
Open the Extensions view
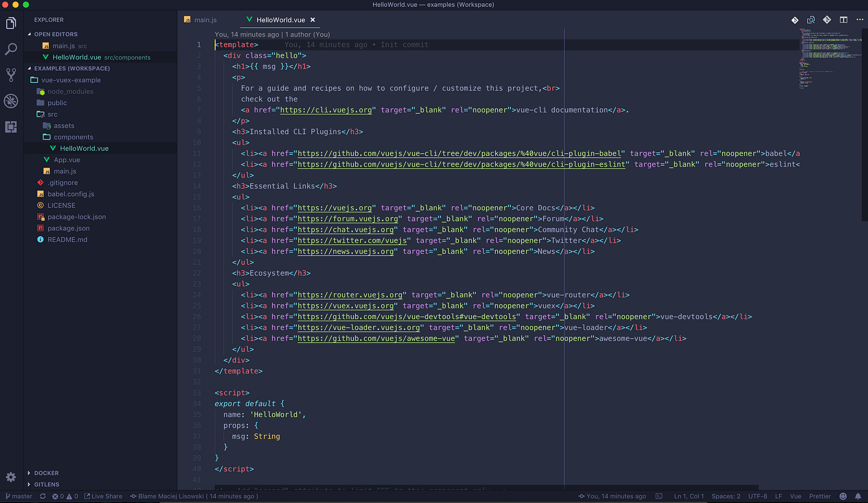coord(11,127)
